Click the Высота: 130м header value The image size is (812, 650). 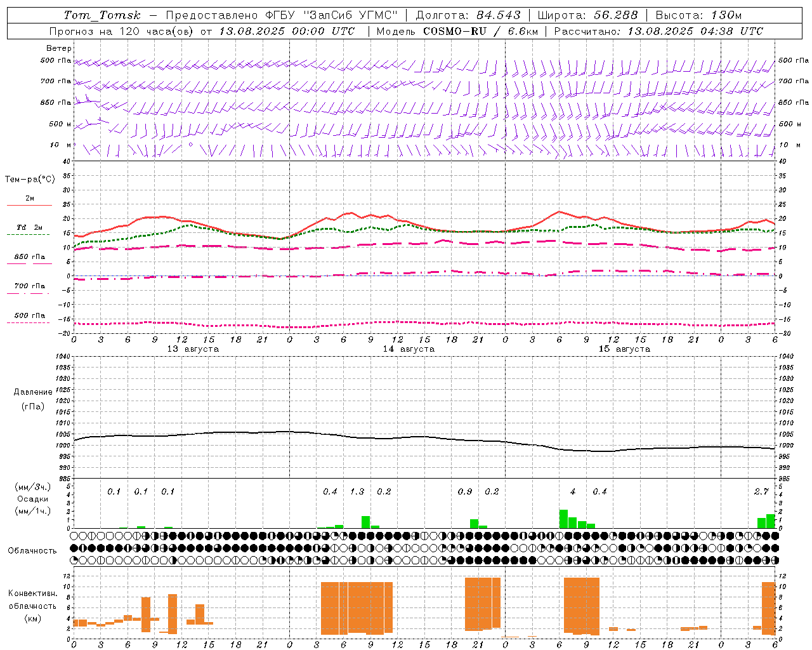coord(698,15)
